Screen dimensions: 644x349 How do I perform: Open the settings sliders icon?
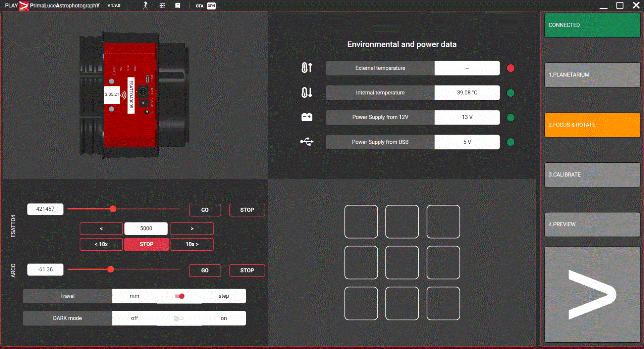click(x=162, y=6)
